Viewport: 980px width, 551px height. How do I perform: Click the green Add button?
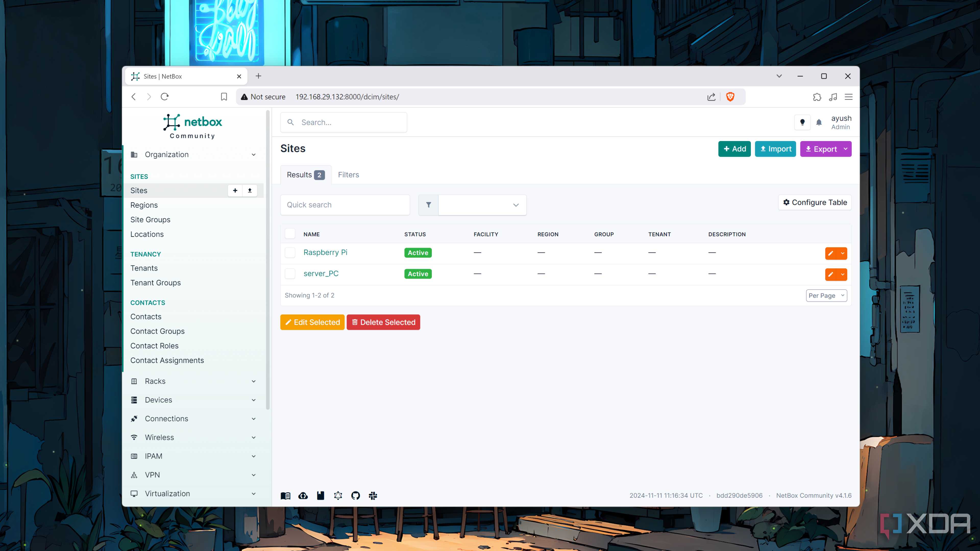click(734, 149)
